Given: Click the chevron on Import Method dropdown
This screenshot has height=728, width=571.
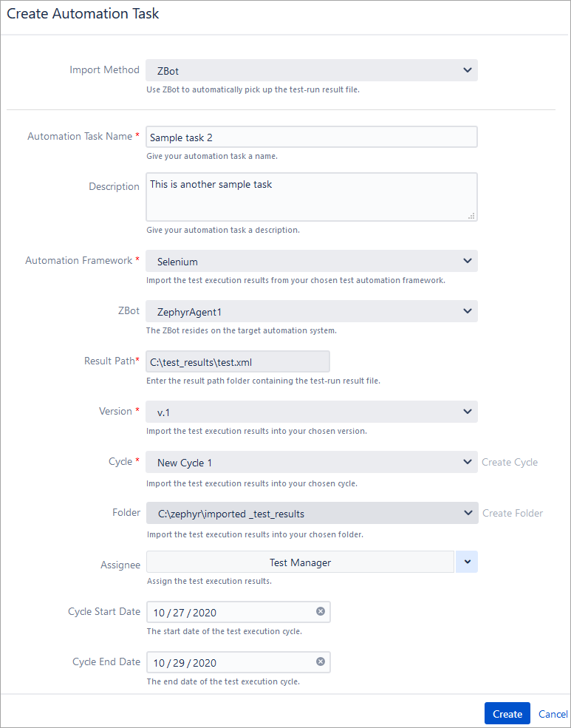Looking at the screenshot, I should (x=467, y=69).
